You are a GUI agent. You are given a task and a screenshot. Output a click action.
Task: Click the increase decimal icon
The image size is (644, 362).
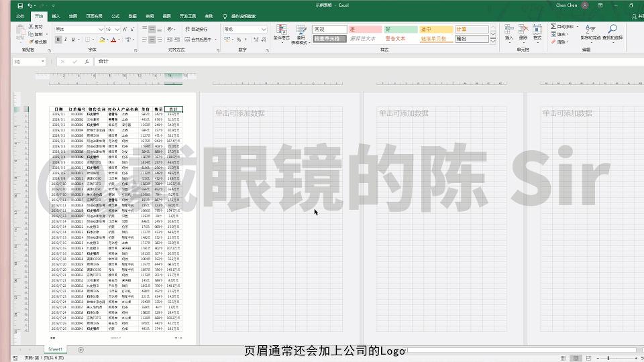click(x=256, y=40)
